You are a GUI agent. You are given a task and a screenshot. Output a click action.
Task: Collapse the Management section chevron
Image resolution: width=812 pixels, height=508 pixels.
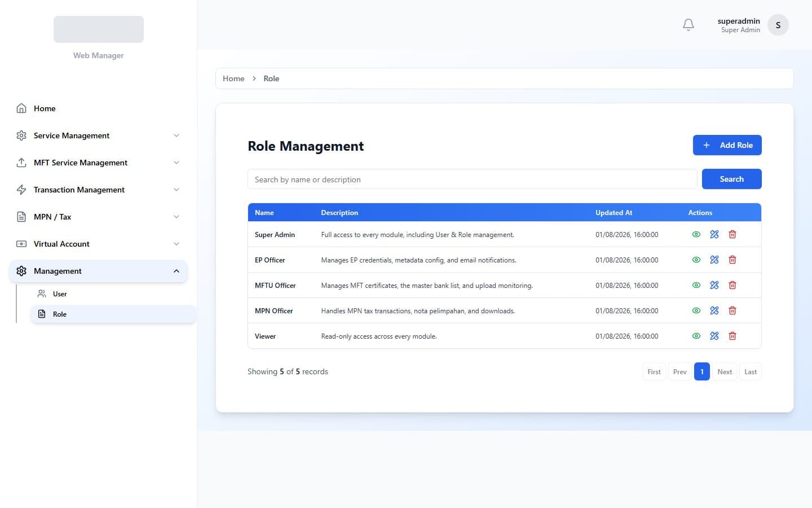pos(176,271)
